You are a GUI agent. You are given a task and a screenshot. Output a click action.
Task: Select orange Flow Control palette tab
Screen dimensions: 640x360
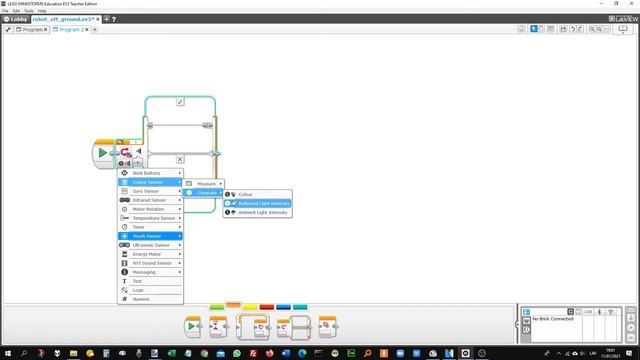pyautogui.click(x=233, y=305)
